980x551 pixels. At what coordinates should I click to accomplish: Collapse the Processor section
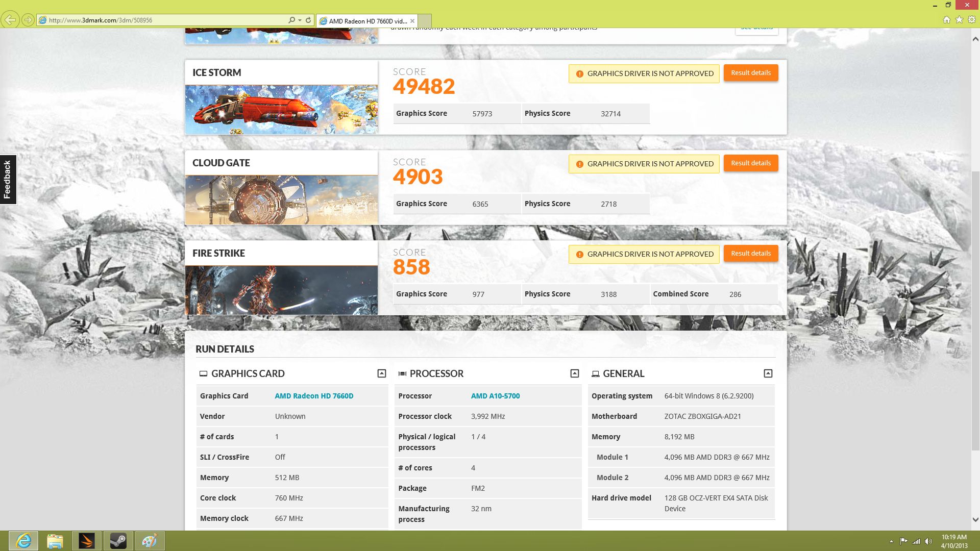(x=575, y=373)
